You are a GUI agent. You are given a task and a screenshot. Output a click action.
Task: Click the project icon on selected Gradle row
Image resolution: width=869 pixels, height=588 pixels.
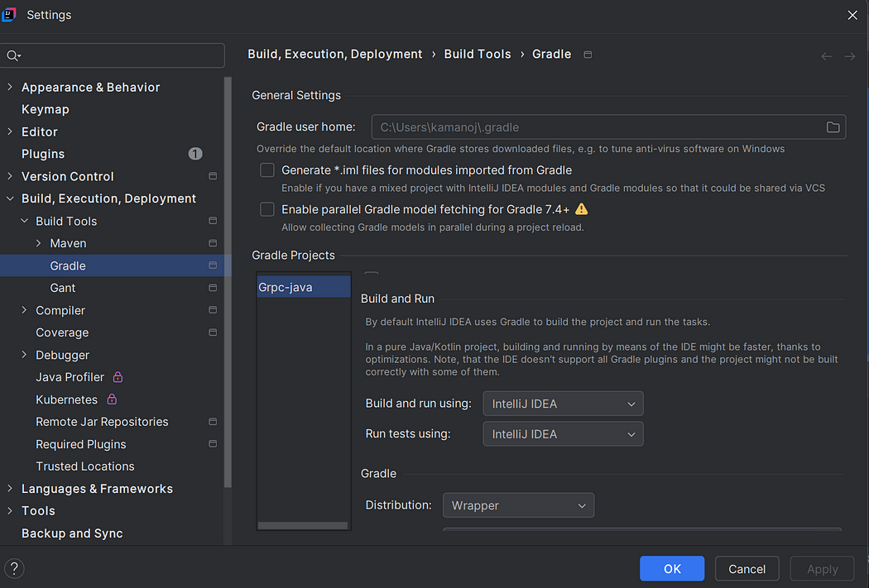pos(212,265)
